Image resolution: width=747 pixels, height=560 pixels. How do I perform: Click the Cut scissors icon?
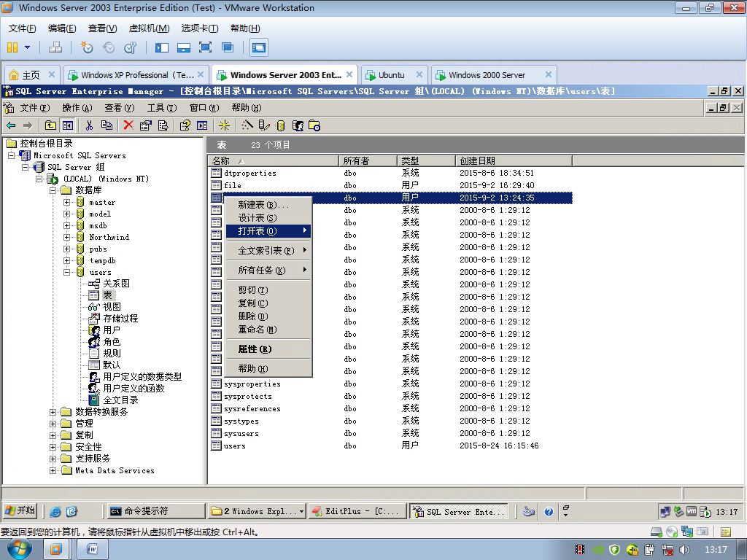pos(89,125)
